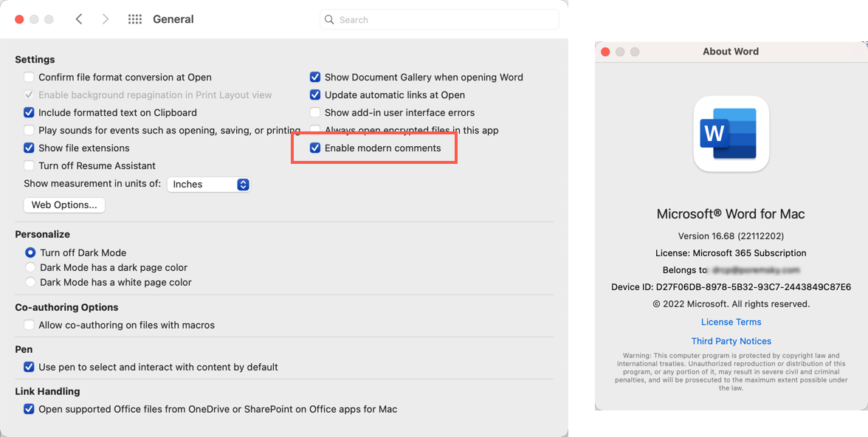Open the measurement units Inches dropdown
The image size is (868, 437).
tap(209, 185)
